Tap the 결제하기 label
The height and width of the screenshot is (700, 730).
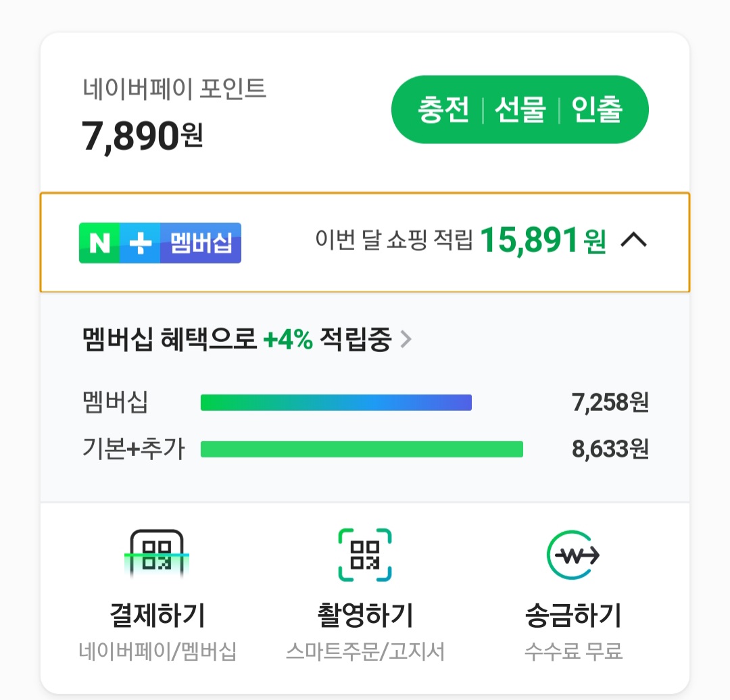coord(157,616)
